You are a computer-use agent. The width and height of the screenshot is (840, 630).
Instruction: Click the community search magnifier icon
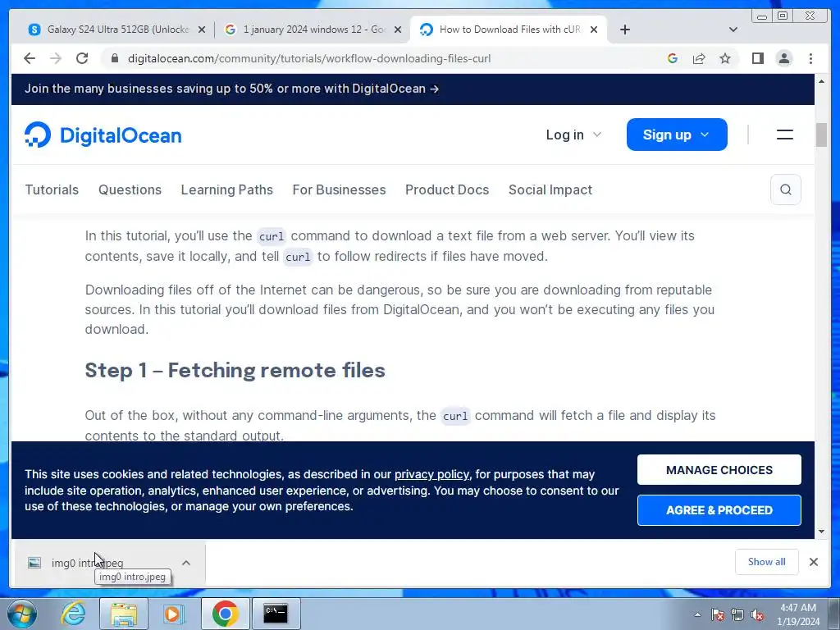[x=785, y=189]
